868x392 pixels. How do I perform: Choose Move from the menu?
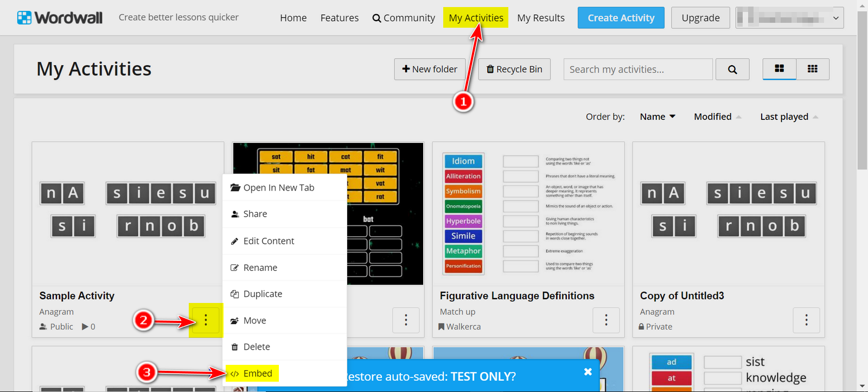pos(285,320)
